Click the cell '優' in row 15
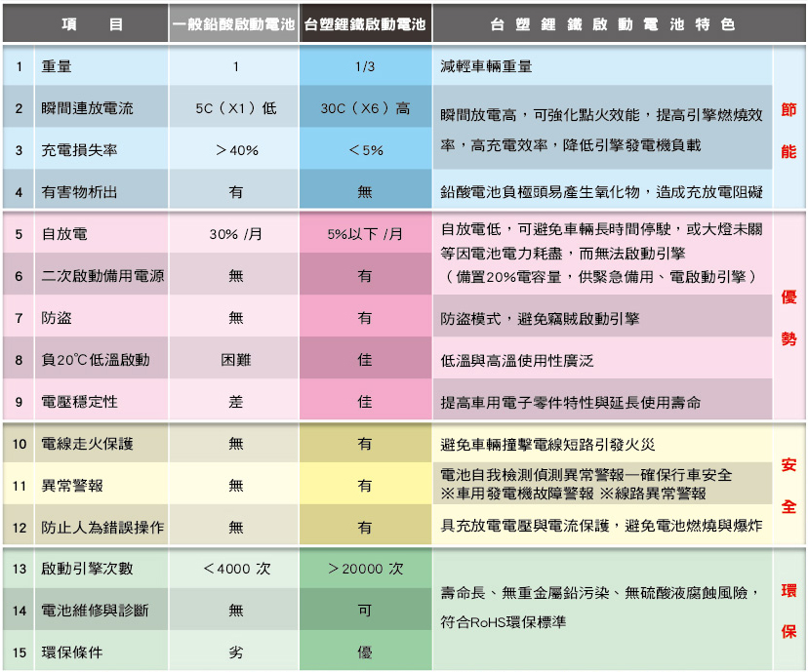This screenshot has height=672, width=808. (365, 652)
